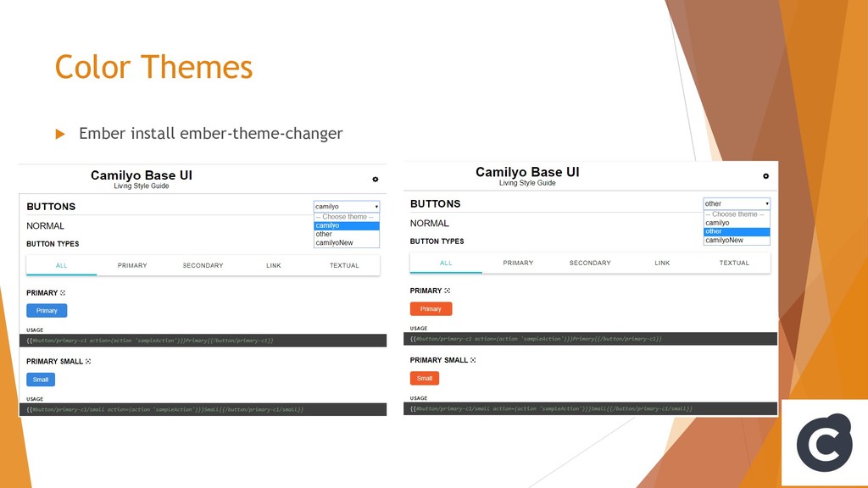Click Camilyo Base UI title in right panel
Screen dimensions: 868x488
[527, 172]
